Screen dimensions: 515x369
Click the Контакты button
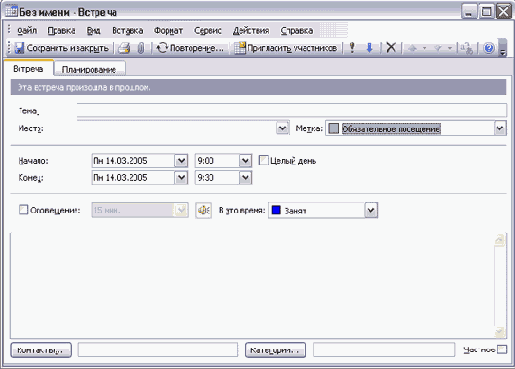point(41,350)
